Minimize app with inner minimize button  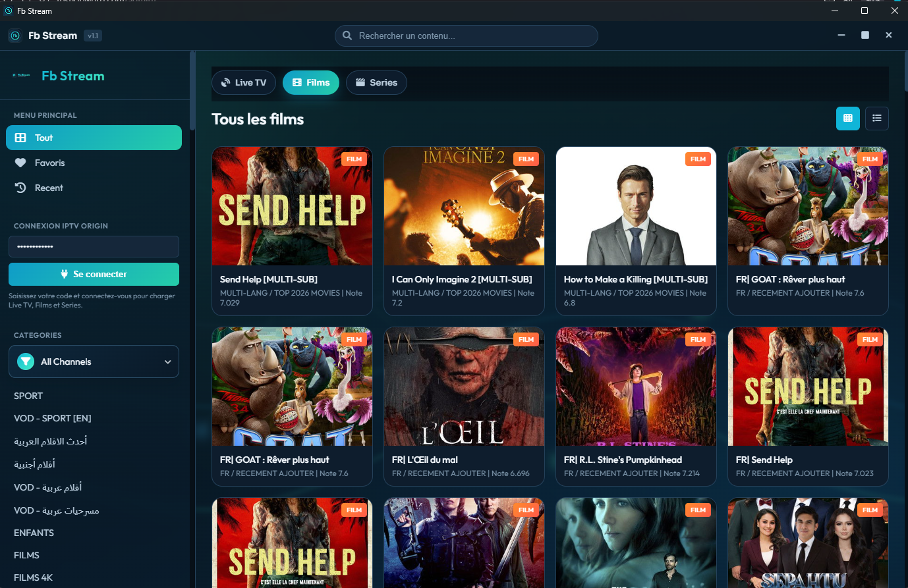tap(841, 35)
